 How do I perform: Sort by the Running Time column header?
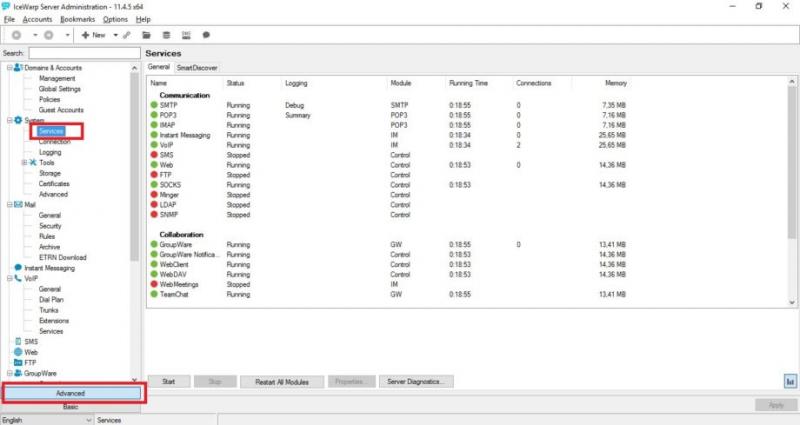(x=468, y=83)
